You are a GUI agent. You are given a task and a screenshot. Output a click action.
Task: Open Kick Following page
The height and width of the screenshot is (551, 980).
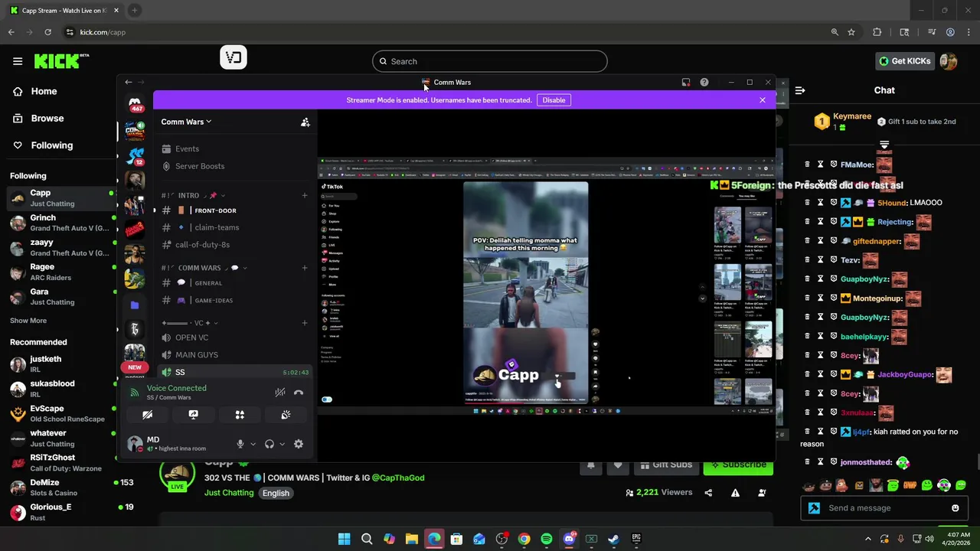click(x=51, y=145)
